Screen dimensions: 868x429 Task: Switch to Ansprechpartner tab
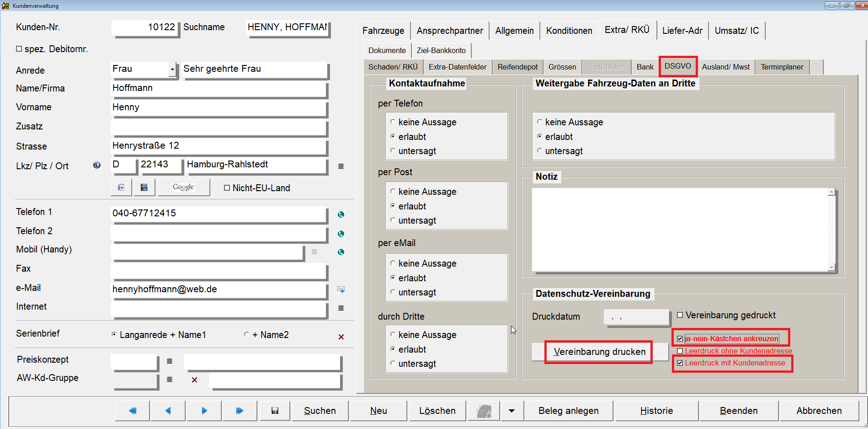450,31
